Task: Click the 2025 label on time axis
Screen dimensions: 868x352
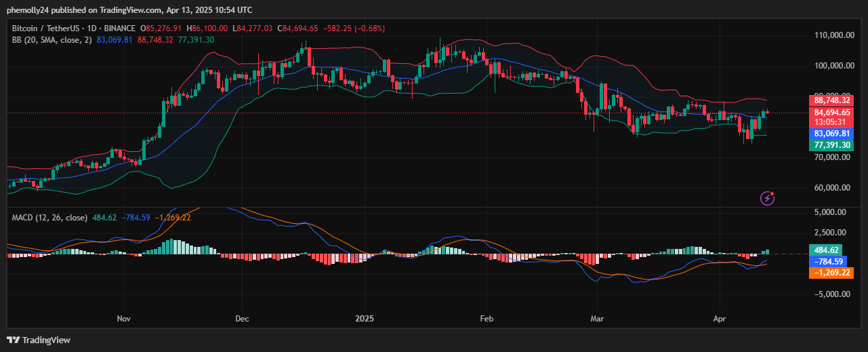Action: click(365, 318)
